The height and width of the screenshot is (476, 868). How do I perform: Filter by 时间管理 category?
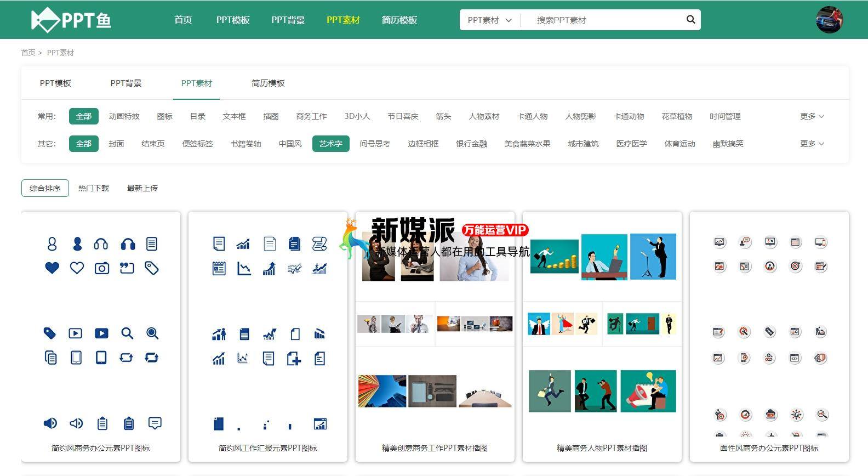coord(725,116)
